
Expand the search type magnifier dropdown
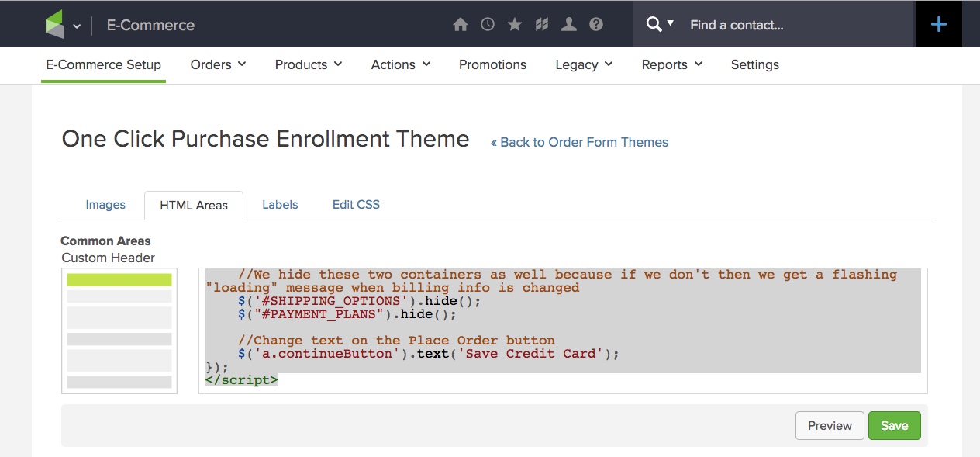coord(660,24)
